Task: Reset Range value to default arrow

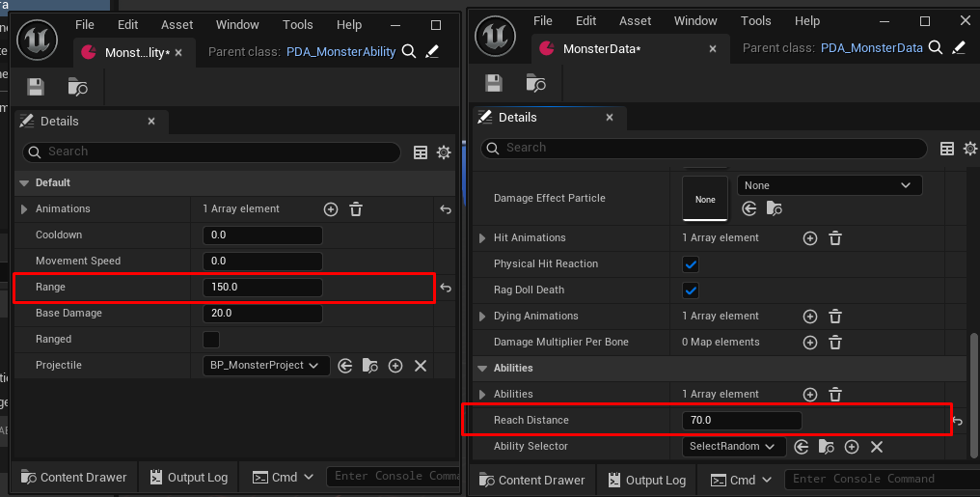Action: (x=446, y=288)
